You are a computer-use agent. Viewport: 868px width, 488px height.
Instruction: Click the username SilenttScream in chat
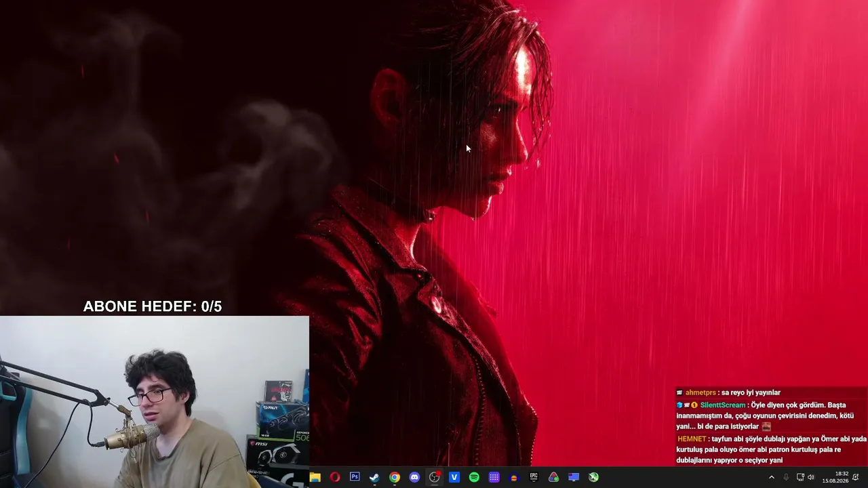click(723, 405)
